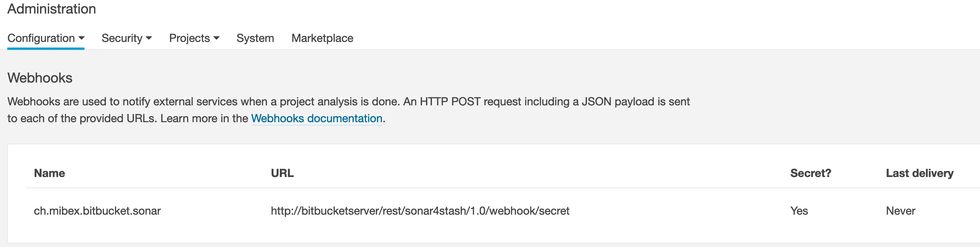
Task: Click the bitbucketserver webhook URL text
Action: pyautogui.click(x=420, y=211)
